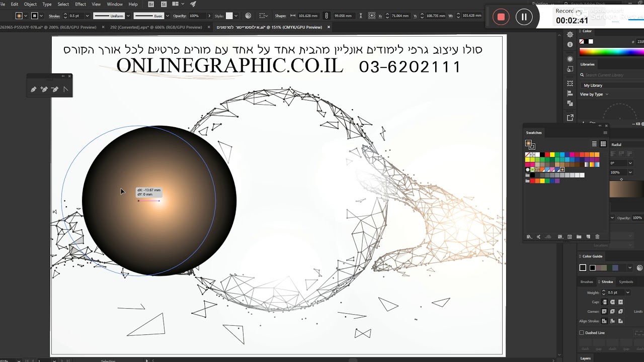Screen dimensions: 644x362
Task: Stop the screen recording
Action: coord(501,17)
